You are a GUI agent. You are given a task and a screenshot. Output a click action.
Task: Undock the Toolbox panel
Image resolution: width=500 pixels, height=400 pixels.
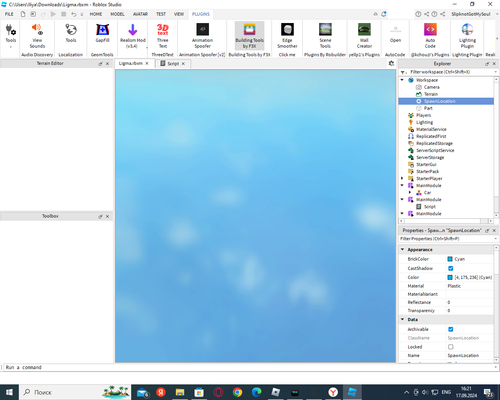point(100,216)
